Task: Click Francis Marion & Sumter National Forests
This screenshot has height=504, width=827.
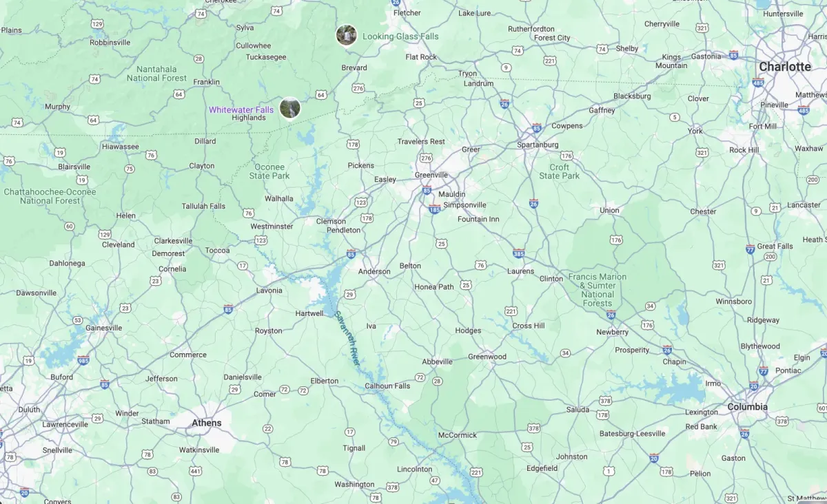Action: (598, 290)
